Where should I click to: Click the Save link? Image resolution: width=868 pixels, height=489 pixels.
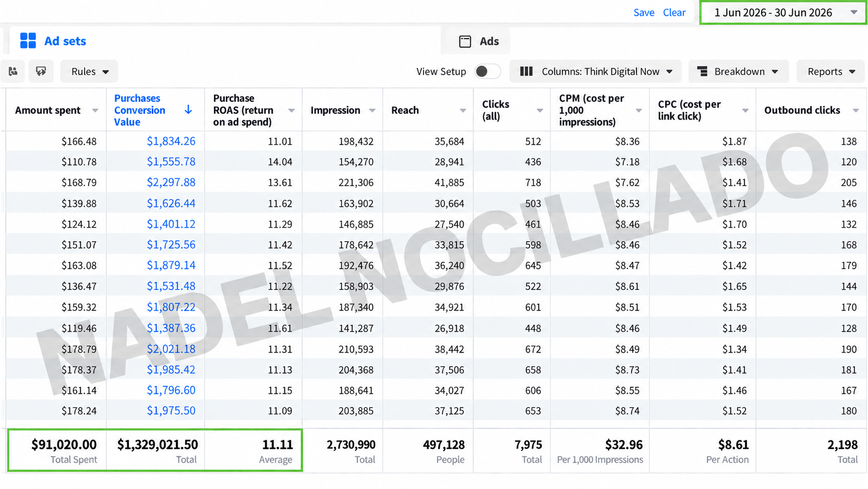(644, 12)
